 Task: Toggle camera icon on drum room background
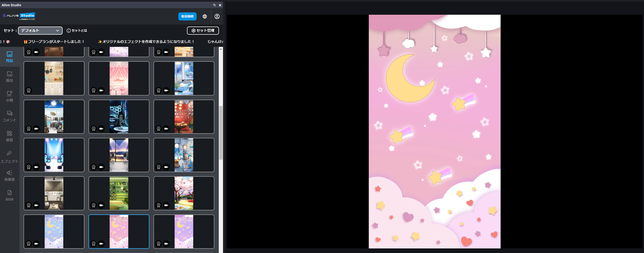click(x=37, y=129)
